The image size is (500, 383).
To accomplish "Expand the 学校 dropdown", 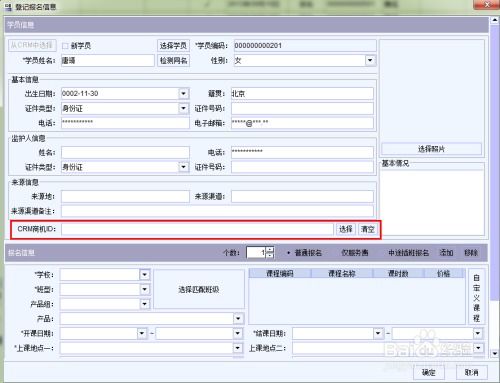I will point(145,275).
